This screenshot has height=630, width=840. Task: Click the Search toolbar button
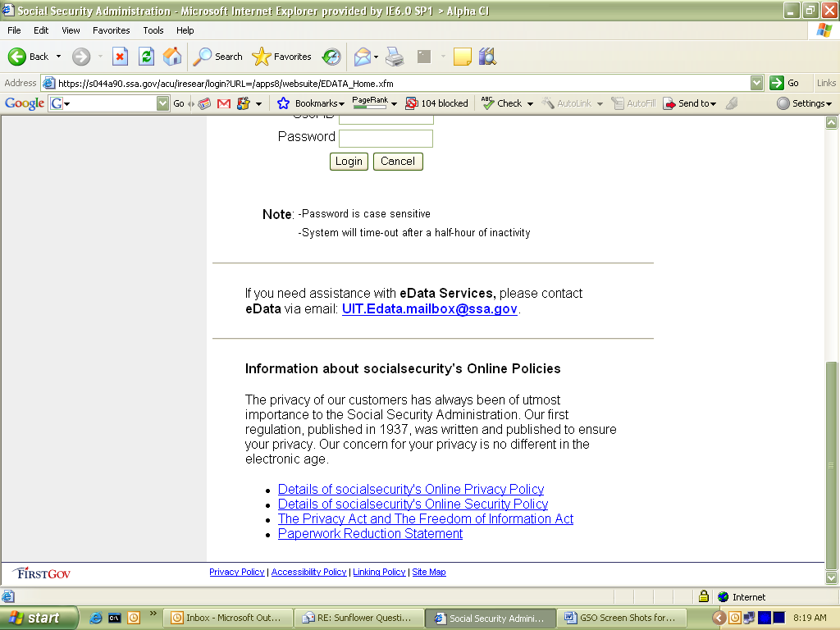pyautogui.click(x=218, y=57)
